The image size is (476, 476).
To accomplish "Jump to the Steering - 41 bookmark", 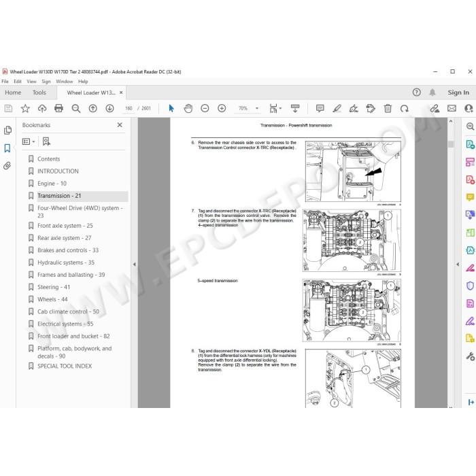I will 54,287.
